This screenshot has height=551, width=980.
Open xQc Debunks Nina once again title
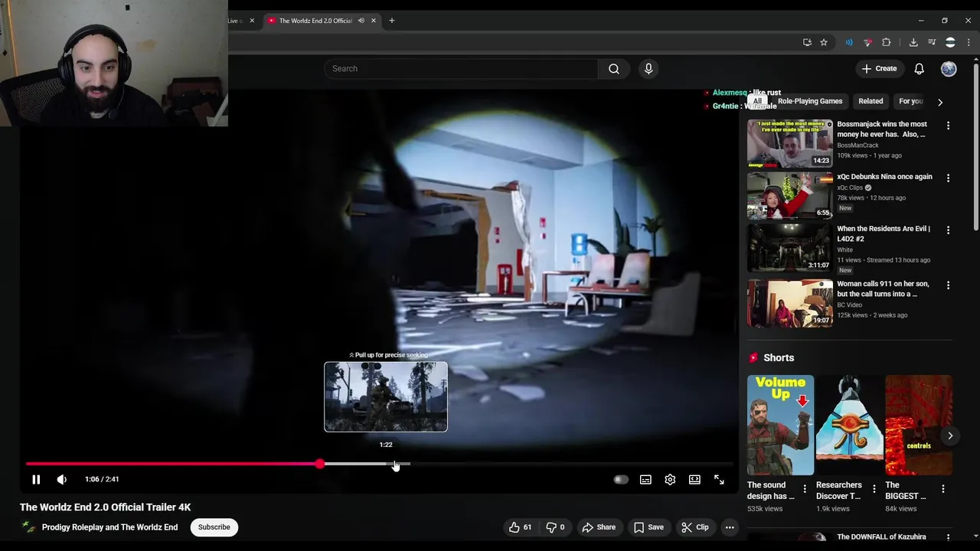tap(884, 177)
